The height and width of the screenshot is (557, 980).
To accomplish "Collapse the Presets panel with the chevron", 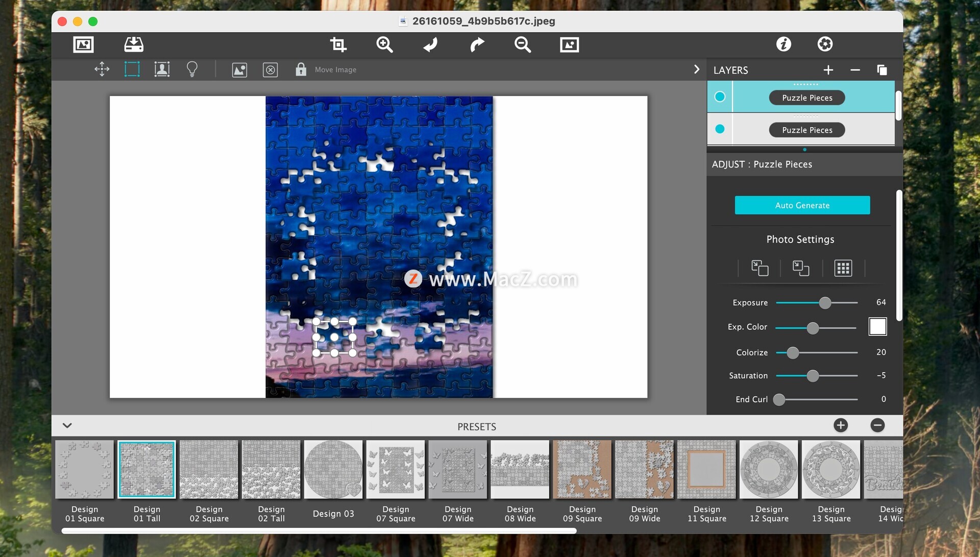I will (x=67, y=425).
